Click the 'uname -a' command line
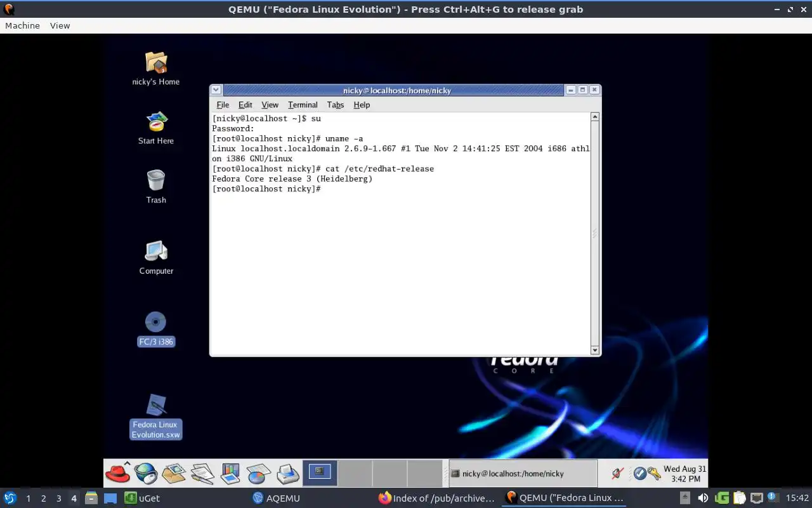The image size is (812, 508). click(x=344, y=138)
